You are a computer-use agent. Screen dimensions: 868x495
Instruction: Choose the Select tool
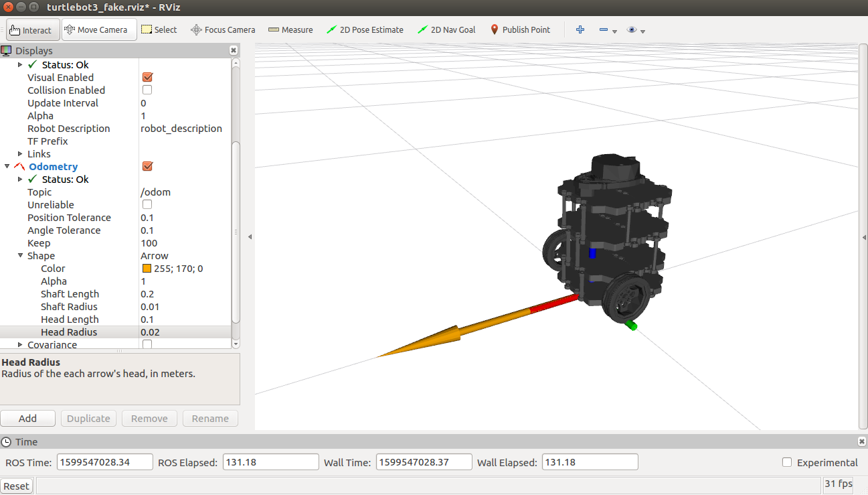(159, 30)
